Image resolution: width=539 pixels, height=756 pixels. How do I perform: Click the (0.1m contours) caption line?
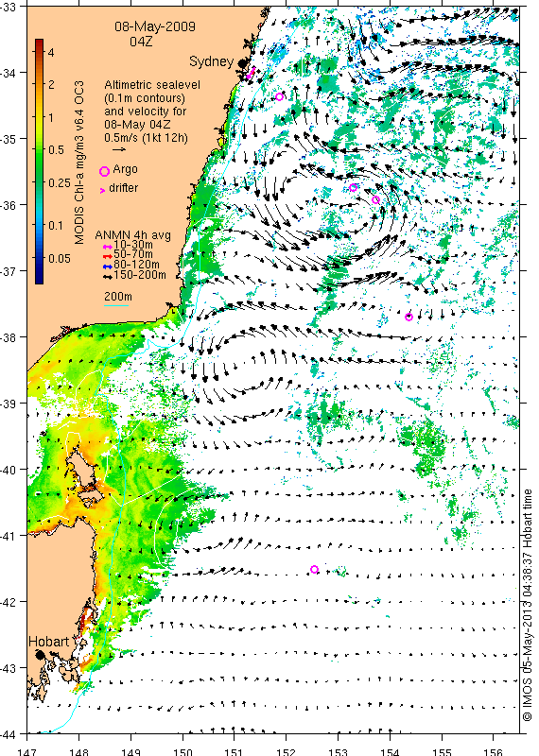click(x=145, y=98)
